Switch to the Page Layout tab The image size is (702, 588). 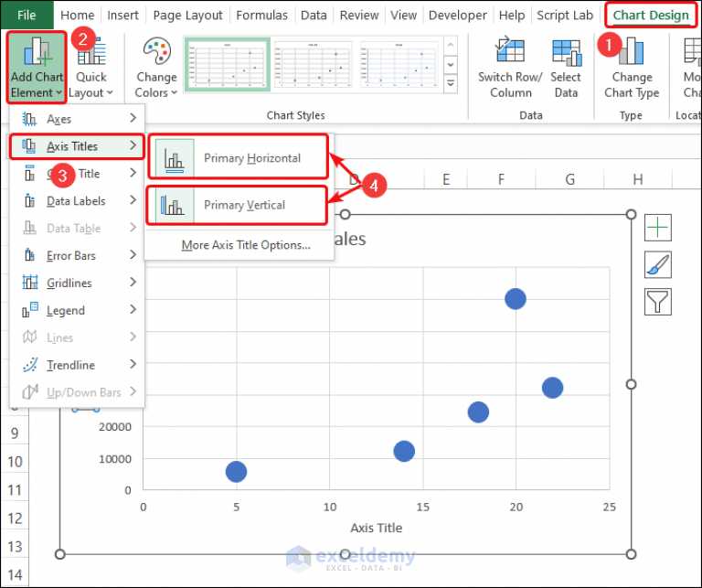tap(187, 16)
